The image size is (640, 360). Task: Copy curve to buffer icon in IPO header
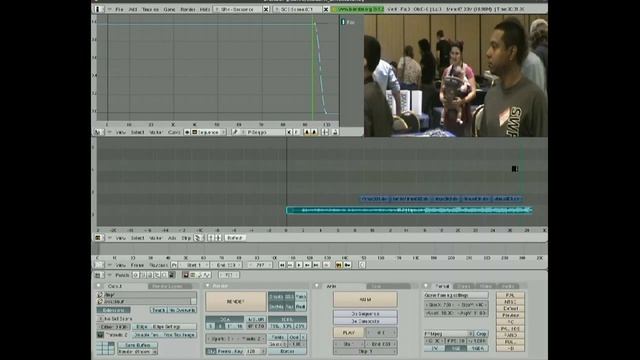(306, 132)
